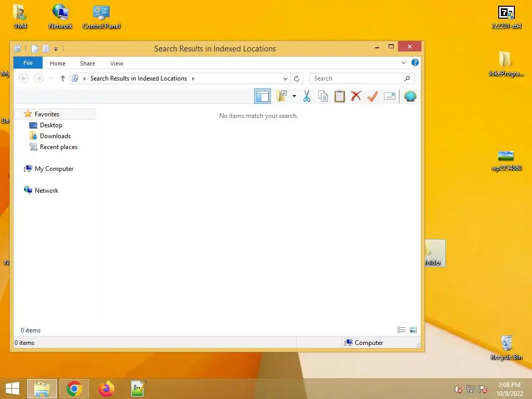532x399 pixels.
Task: Click New folder icon in quick access toolbar
Action: pyautogui.click(x=46, y=49)
